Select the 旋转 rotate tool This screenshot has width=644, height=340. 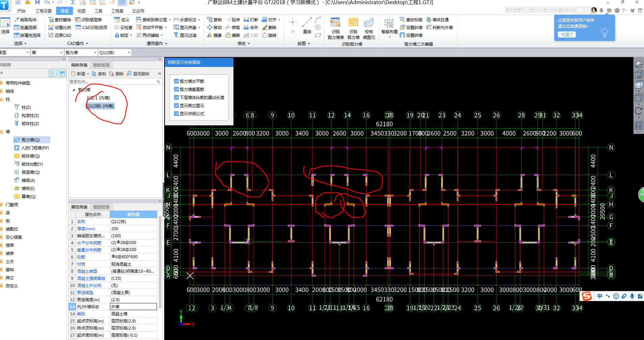[x=269, y=35]
